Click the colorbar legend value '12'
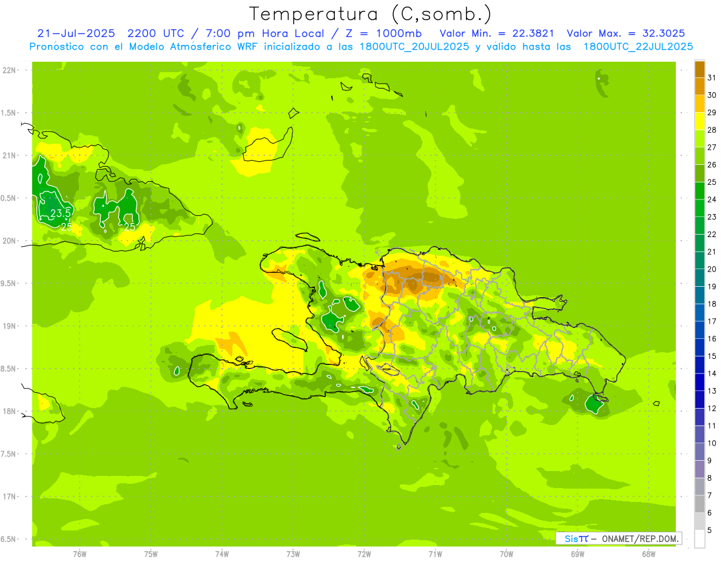 [712, 409]
